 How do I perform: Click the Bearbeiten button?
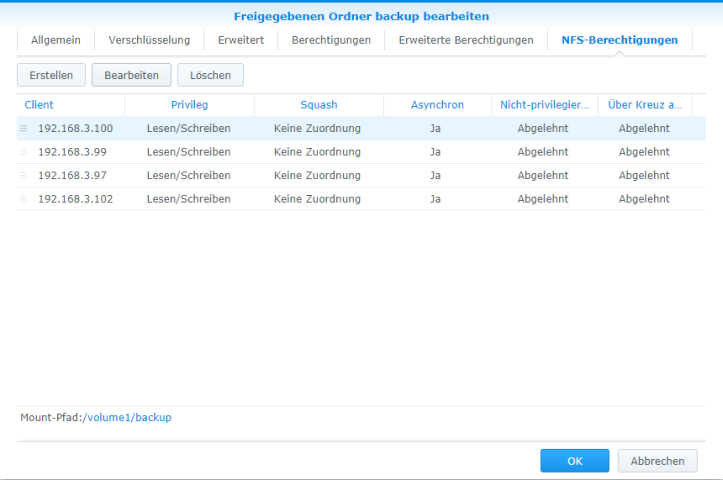pos(131,75)
